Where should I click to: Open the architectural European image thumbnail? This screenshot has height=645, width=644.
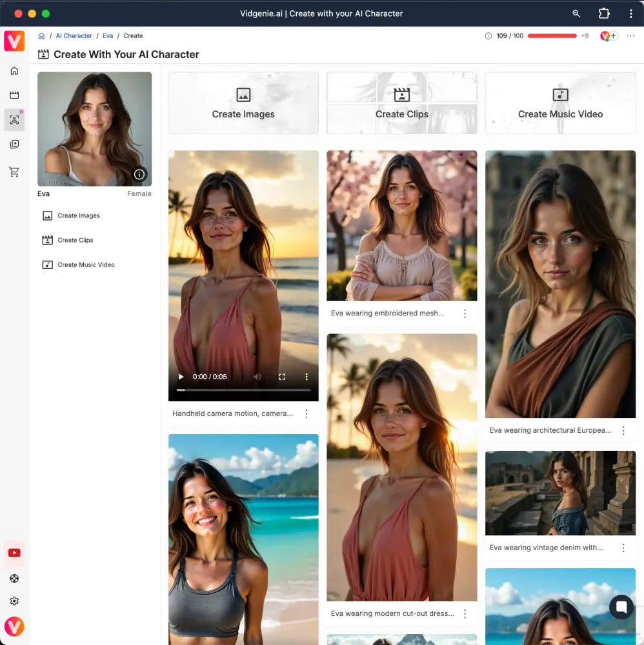point(560,284)
